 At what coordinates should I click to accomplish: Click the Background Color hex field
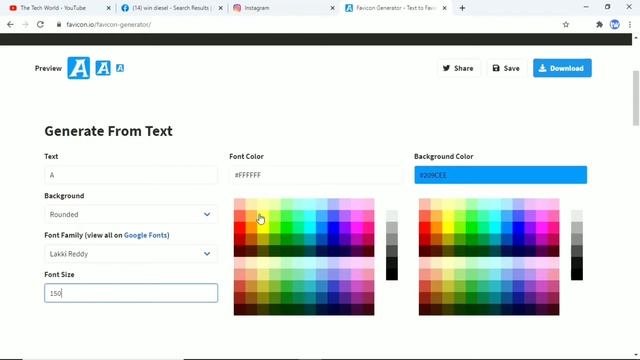pyautogui.click(x=500, y=175)
